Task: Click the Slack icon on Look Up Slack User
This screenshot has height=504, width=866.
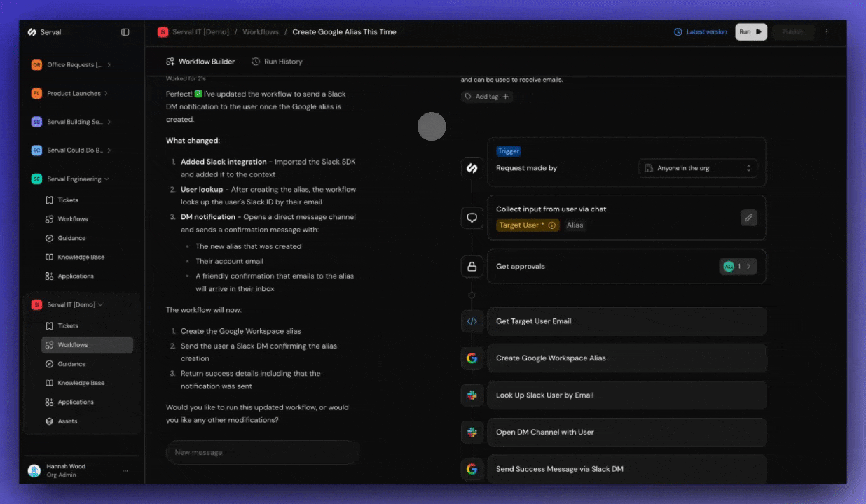Action: [472, 395]
